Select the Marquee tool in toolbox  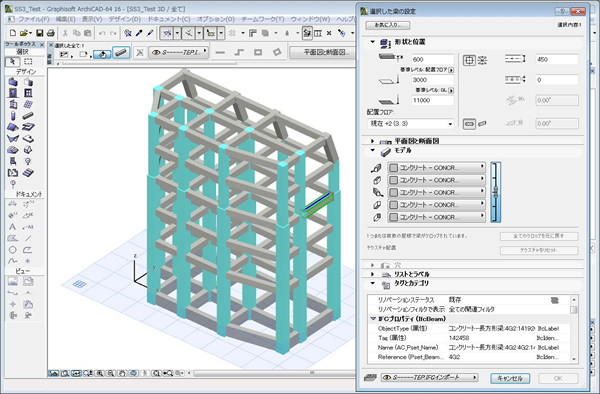click(x=28, y=61)
